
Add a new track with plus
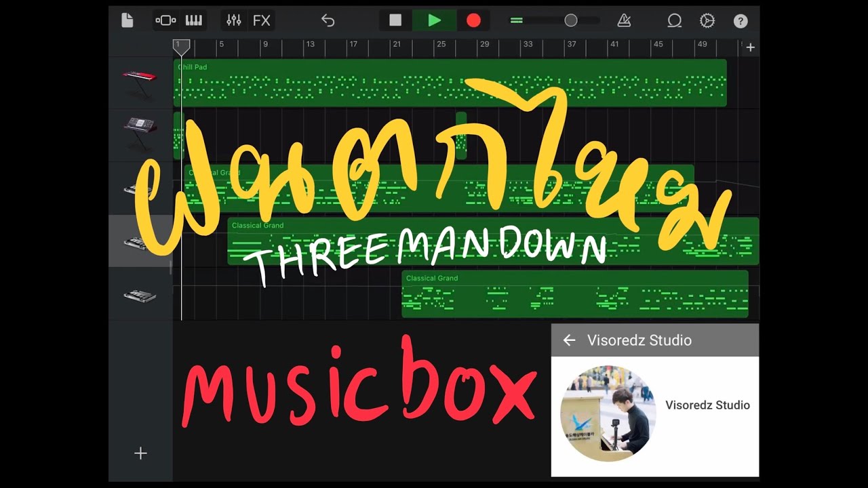pos(140,453)
